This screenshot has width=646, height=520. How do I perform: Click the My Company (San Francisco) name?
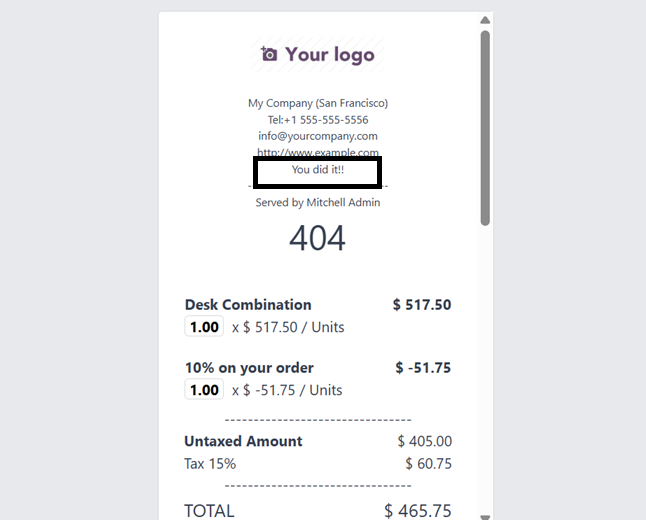[318, 103]
